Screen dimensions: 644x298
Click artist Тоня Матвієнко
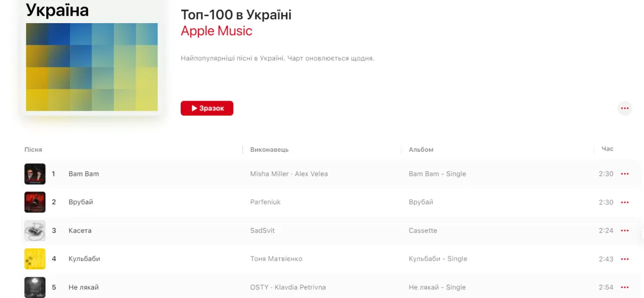coord(277,259)
